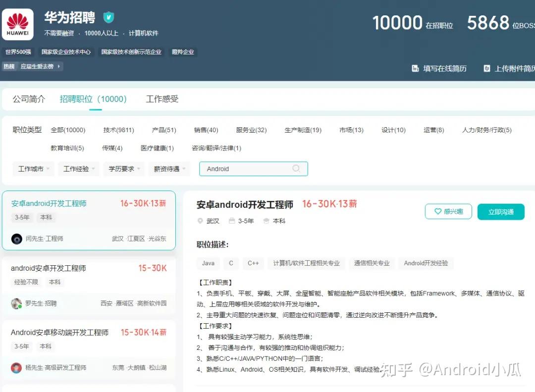535x392 pixels.
Task: Click the graduation cap icon beside 本科 in detail
Action: 266,221
